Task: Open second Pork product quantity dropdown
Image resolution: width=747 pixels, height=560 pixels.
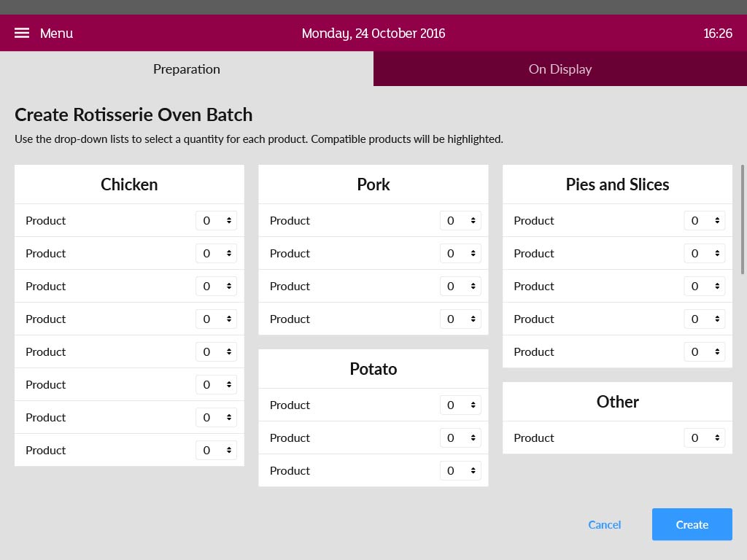Action: (x=460, y=253)
